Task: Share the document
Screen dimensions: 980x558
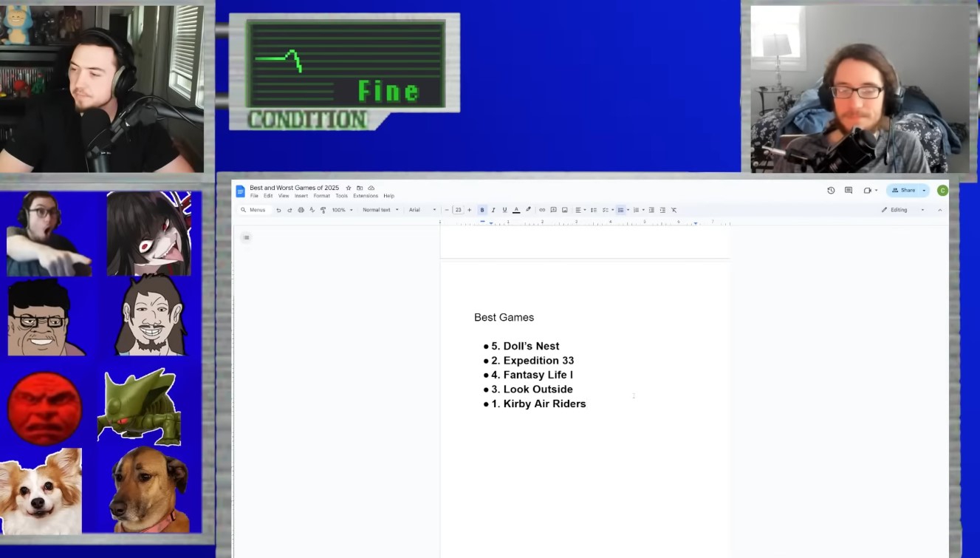Action: coord(903,191)
